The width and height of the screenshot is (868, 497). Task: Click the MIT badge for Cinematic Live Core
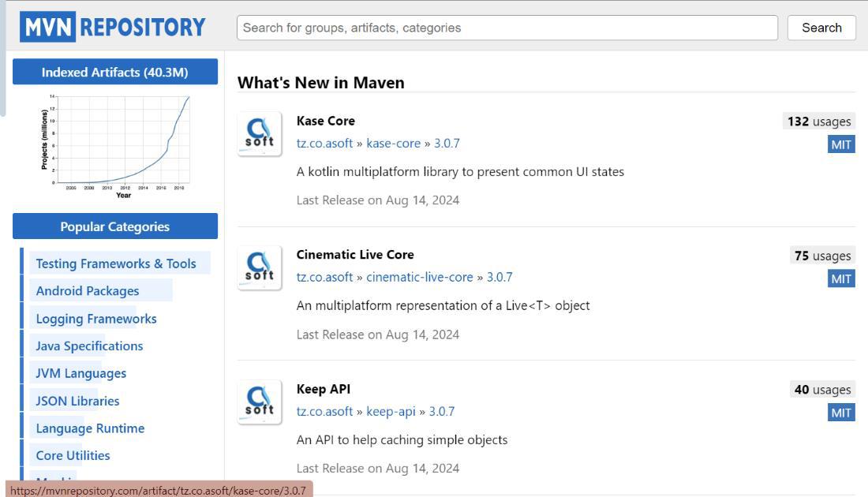tap(841, 278)
